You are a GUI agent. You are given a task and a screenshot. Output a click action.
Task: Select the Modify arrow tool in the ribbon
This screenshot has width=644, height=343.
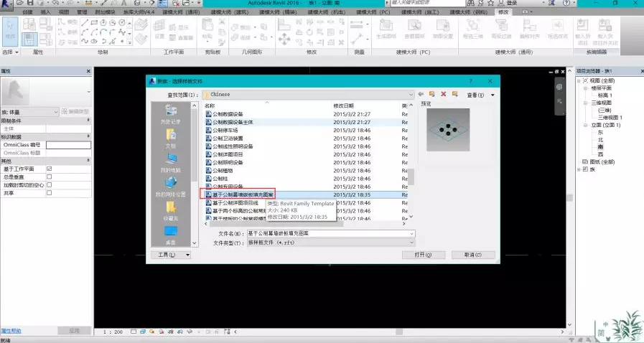tap(10, 31)
